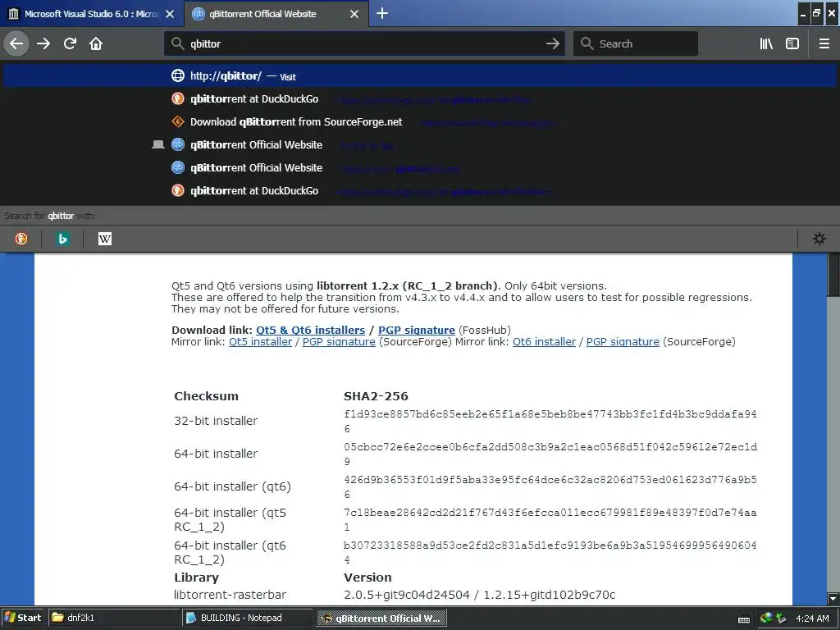Image resolution: width=840 pixels, height=630 pixels.
Task: Search with the Bing one-off engine icon
Action: (62, 239)
